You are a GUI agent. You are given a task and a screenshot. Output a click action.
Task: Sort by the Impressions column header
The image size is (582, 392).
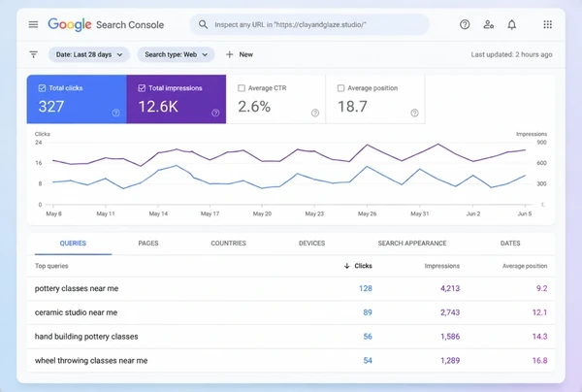click(442, 266)
